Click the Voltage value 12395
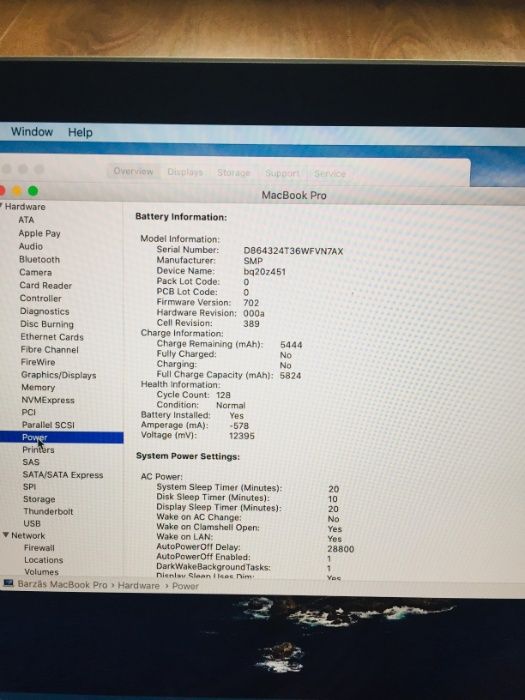Image resolution: width=525 pixels, height=700 pixels. click(x=242, y=436)
